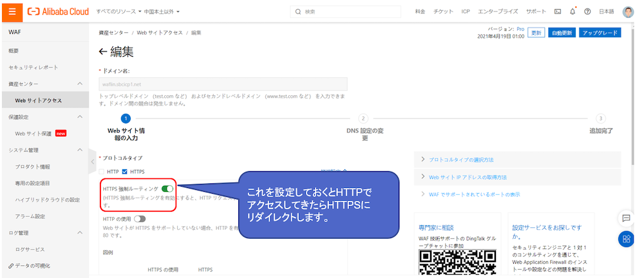Screen dimensions: 644x278
Task: Click the 更新 button
Action: (x=536, y=33)
